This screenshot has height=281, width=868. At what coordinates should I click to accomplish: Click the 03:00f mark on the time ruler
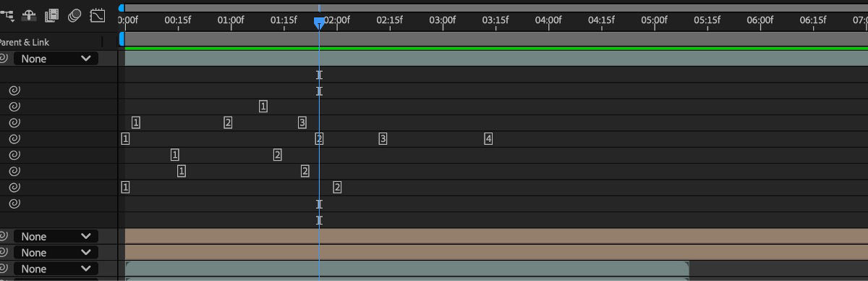click(x=442, y=20)
